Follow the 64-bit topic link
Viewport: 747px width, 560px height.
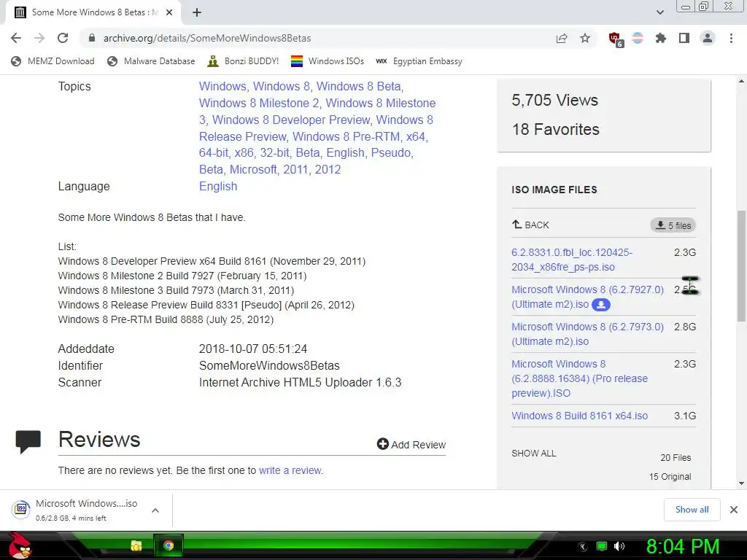point(214,152)
